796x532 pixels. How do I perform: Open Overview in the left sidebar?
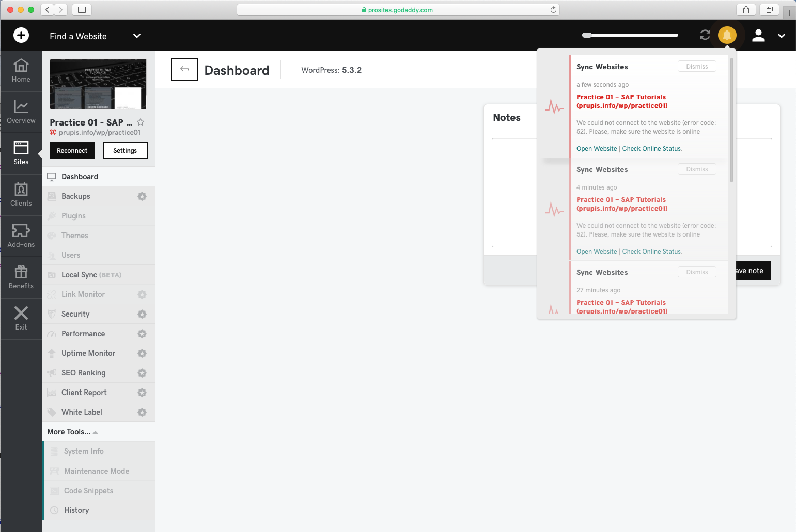21,112
